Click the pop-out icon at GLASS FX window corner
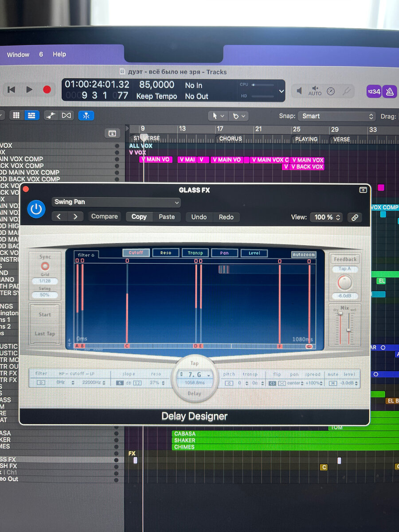The image size is (399, 532). coord(363,190)
